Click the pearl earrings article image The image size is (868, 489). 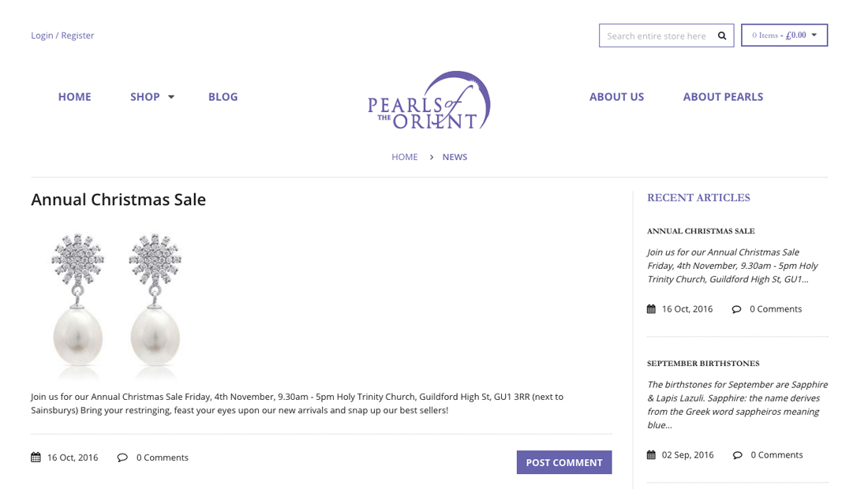tap(116, 304)
